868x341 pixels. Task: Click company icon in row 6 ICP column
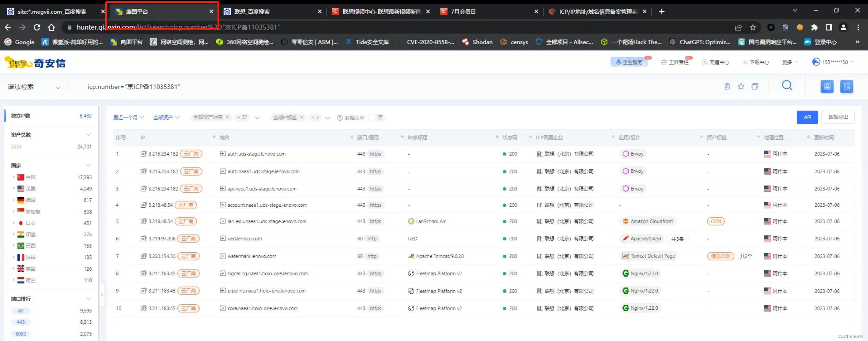(x=539, y=239)
